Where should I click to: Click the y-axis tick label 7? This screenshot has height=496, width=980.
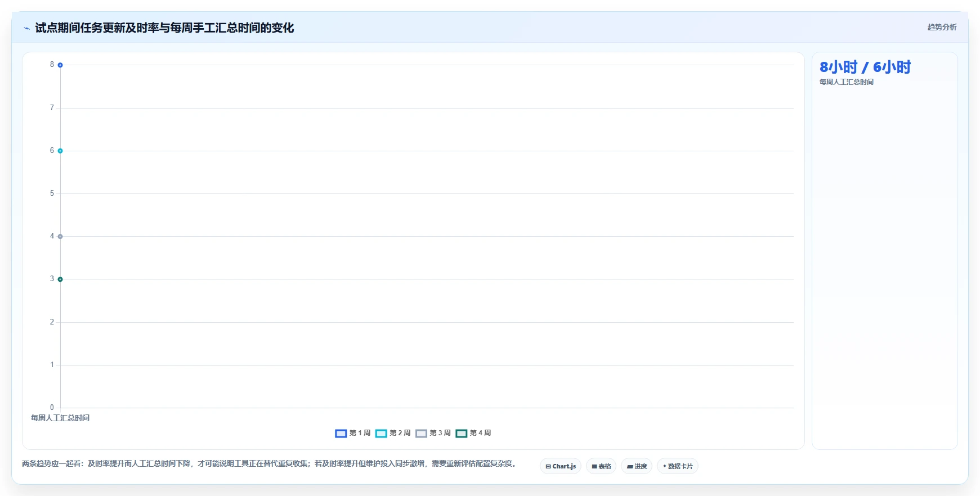tap(52, 107)
